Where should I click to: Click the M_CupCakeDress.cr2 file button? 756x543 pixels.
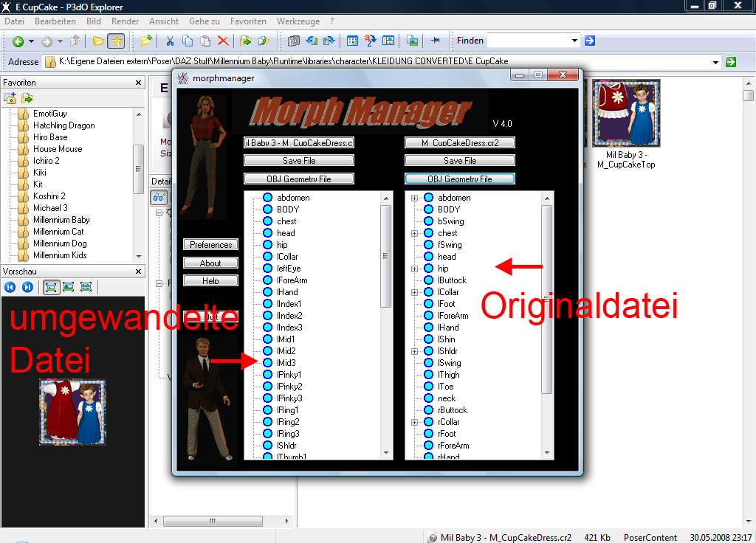click(460, 142)
